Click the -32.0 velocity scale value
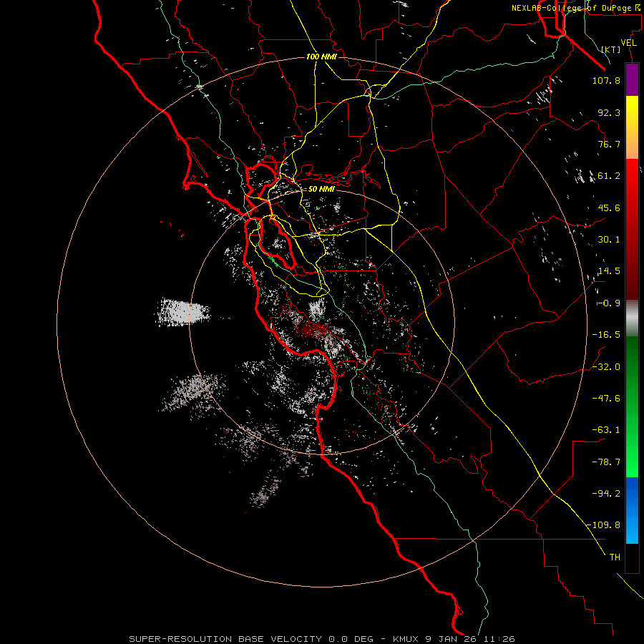This screenshot has height=644, width=644. (606, 367)
